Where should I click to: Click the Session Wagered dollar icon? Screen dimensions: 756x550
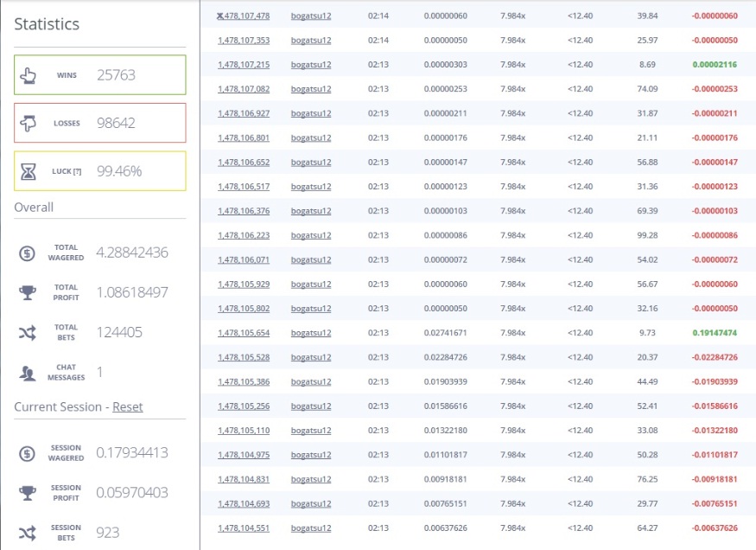(27, 453)
